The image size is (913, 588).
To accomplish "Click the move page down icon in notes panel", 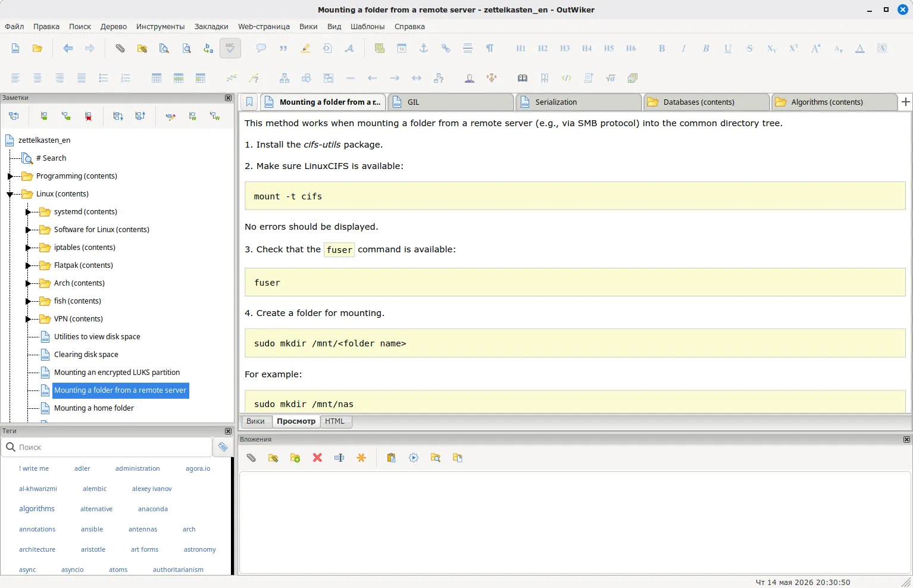I will click(118, 116).
